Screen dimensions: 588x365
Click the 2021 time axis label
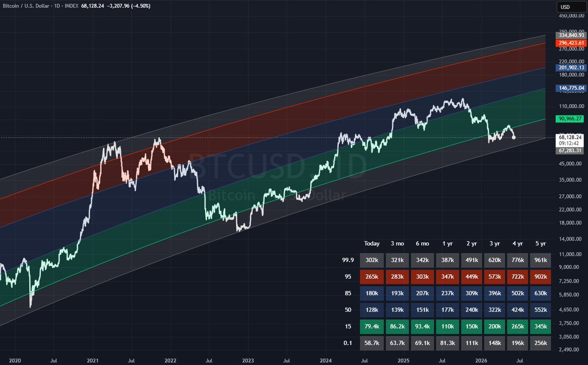click(x=93, y=360)
